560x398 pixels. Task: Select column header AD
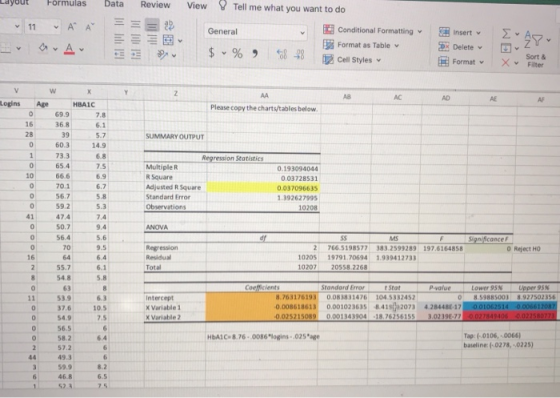[446, 98]
